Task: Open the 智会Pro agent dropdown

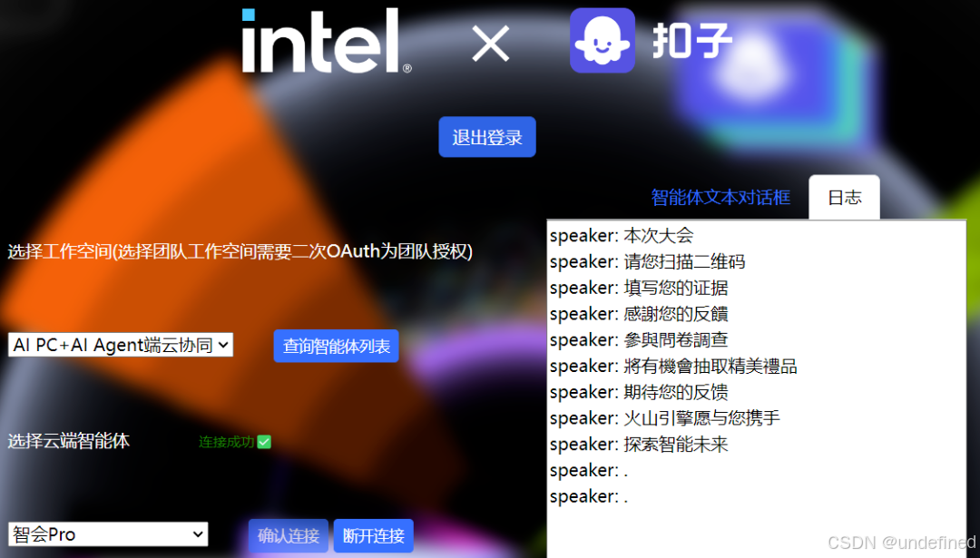Action: (x=108, y=534)
